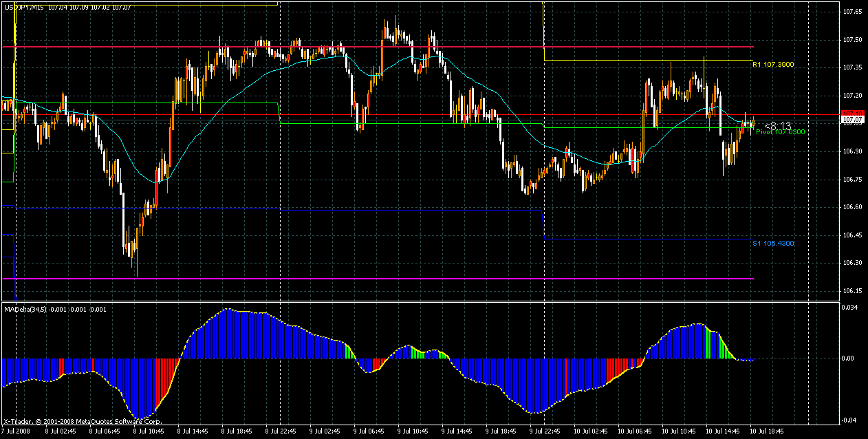Click the S1 106.4300 support label
Screen dimensions: 868x439
(773, 244)
